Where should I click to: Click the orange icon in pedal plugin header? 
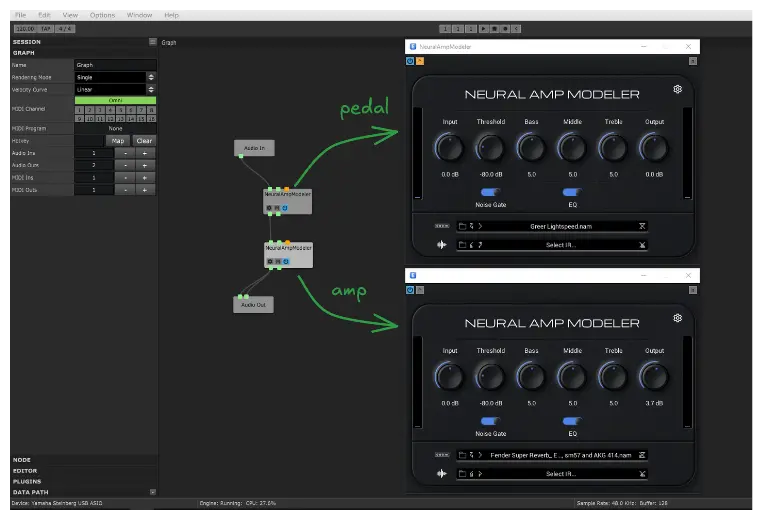(x=420, y=61)
